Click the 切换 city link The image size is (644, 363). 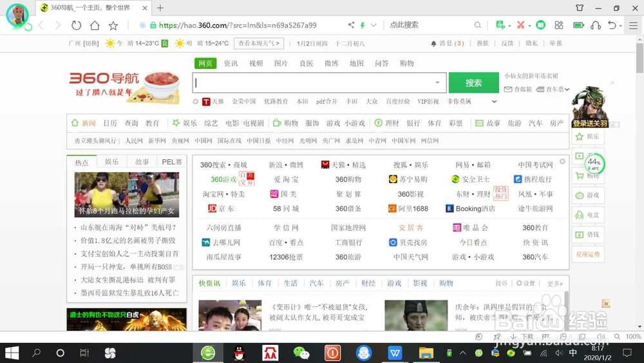point(91,43)
